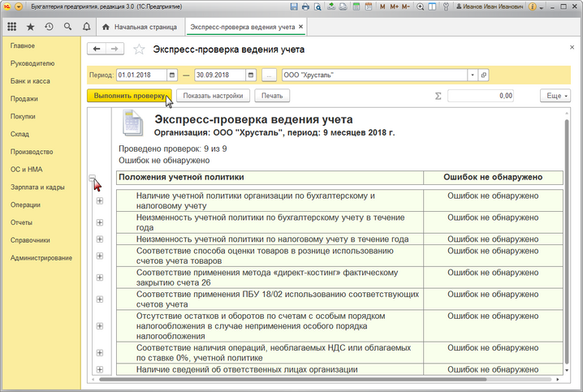Viewport: 583px width, 392px height.
Task: Open calendar picker for start date
Action: pyautogui.click(x=172, y=75)
